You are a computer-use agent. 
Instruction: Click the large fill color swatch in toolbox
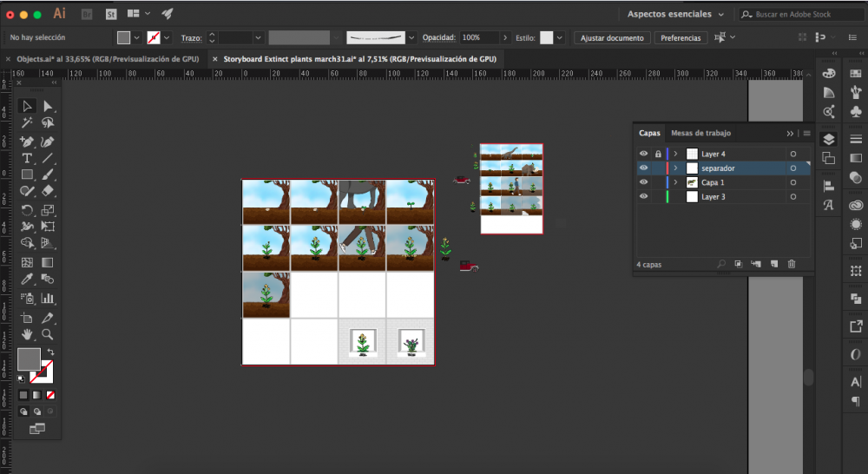click(x=29, y=359)
